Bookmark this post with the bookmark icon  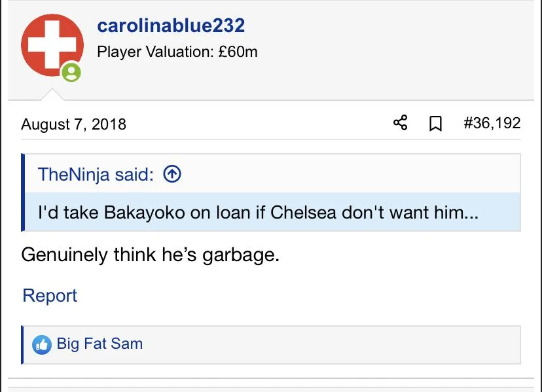[x=435, y=124]
